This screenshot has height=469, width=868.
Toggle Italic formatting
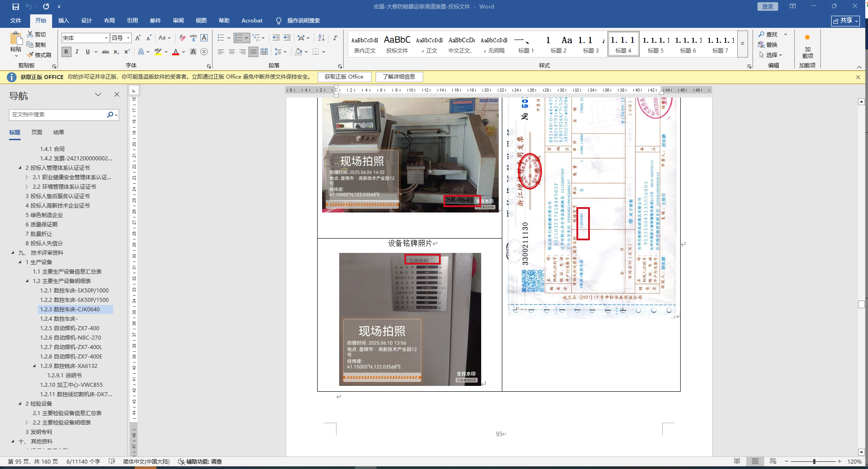[x=77, y=52]
